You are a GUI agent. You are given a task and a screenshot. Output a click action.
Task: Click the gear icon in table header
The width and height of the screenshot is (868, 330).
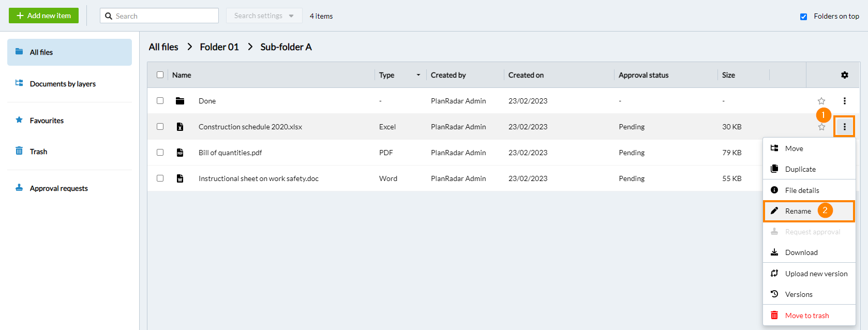(844, 75)
